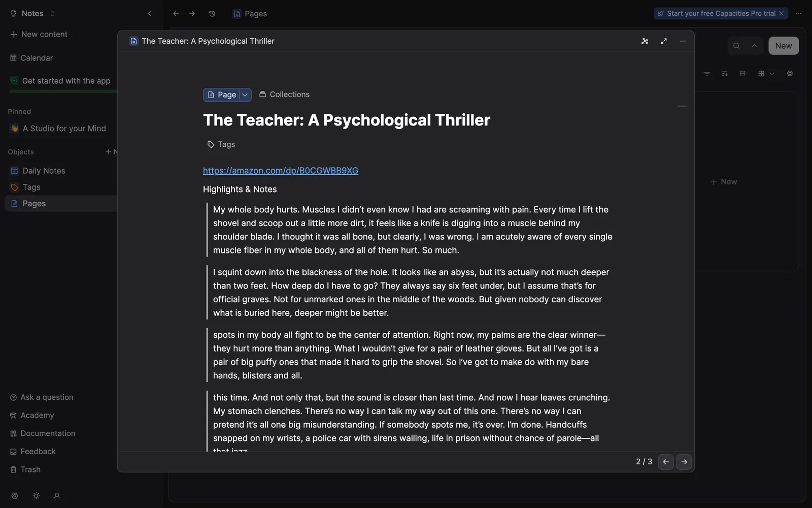Open Tags object in sidebar
Image resolution: width=812 pixels, height=508 pixels.
click(x=25, y=187)
